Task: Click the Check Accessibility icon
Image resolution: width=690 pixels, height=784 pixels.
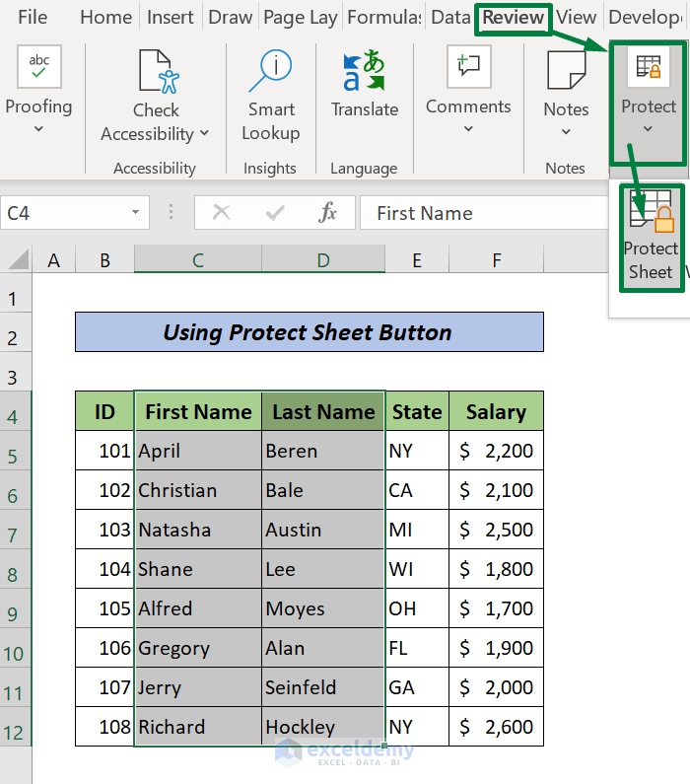Action: click(159, 72)
